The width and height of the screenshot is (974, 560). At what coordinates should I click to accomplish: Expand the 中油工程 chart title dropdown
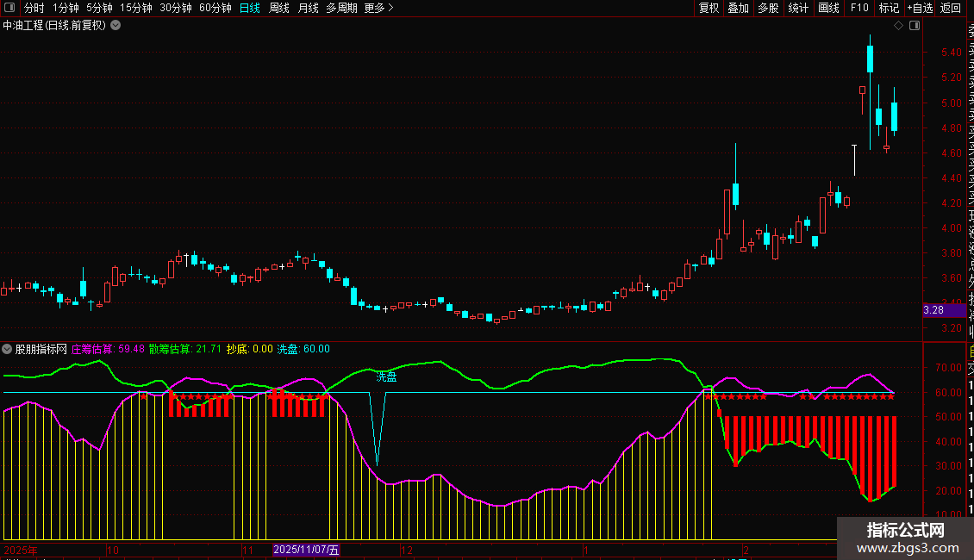[116, 26]
